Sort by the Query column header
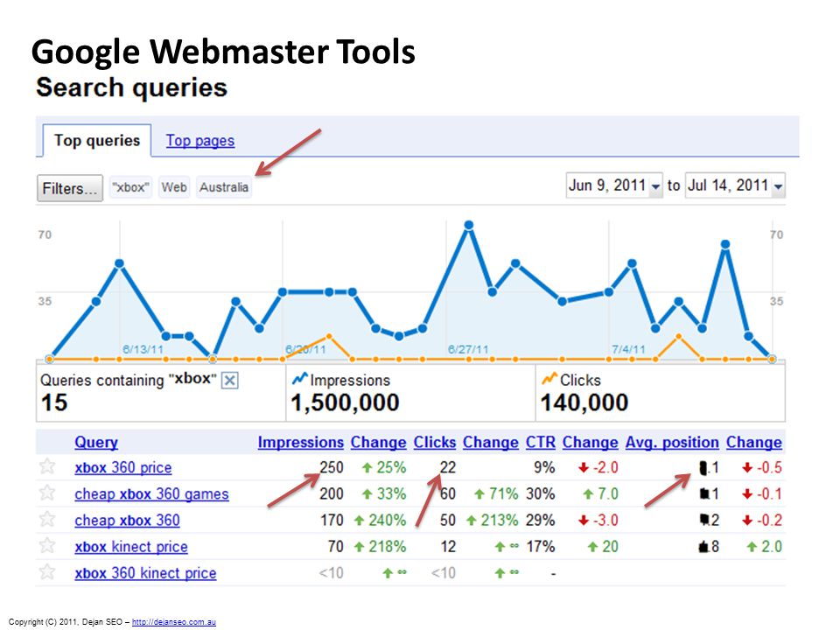840x630 pixels. (x=96, y=443)
